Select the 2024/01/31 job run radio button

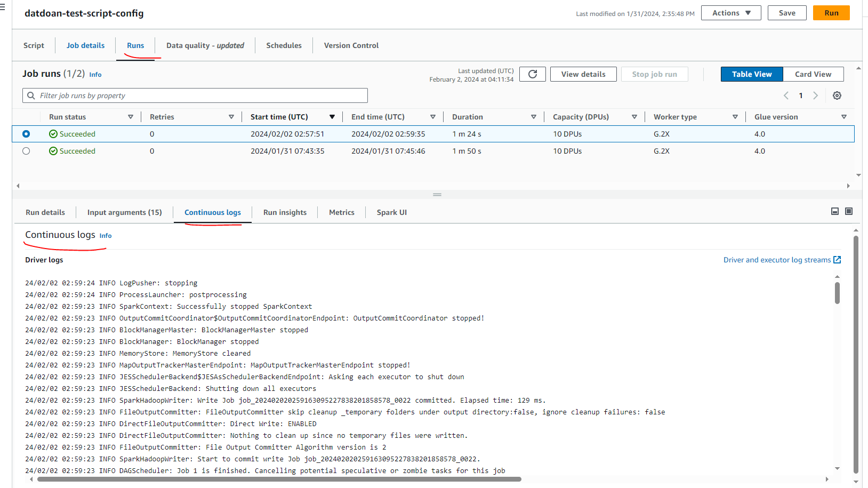coord(26,151)
